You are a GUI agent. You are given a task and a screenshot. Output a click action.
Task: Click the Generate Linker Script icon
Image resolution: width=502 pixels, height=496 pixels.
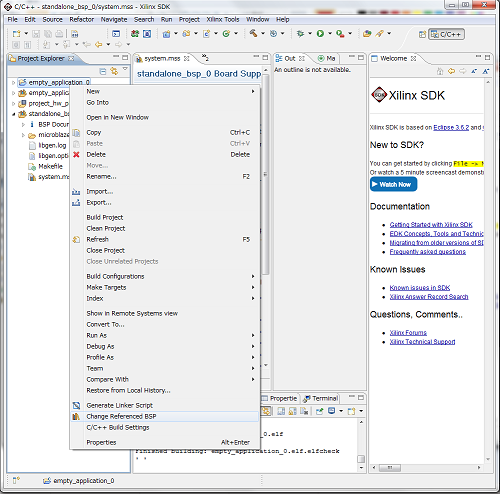76,406
